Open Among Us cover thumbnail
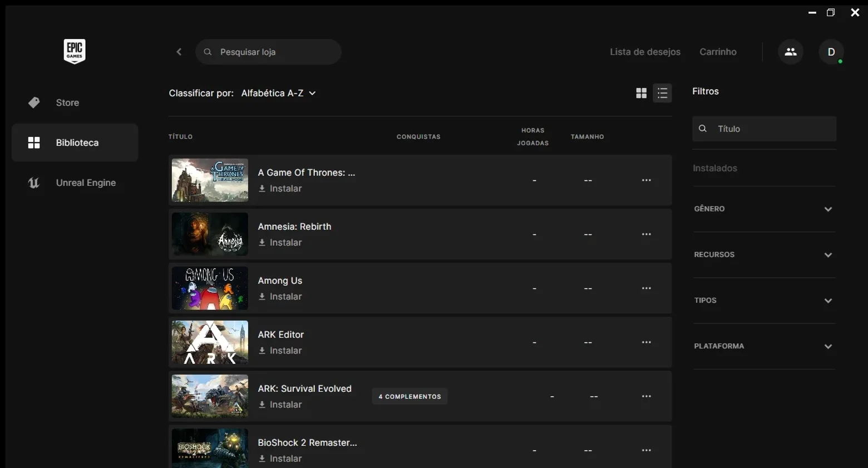868x468 pixels. [210, 288]
